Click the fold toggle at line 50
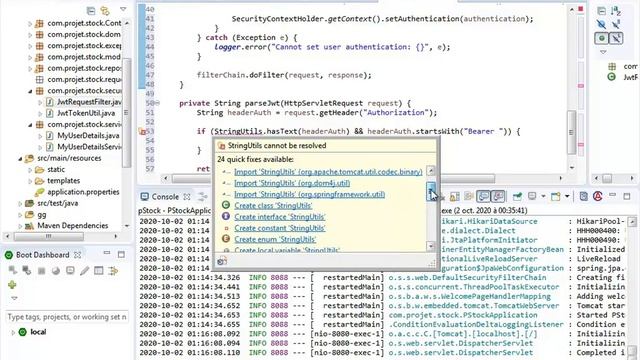The height and width of the screenshot is (360, 640). pos(158,103)
